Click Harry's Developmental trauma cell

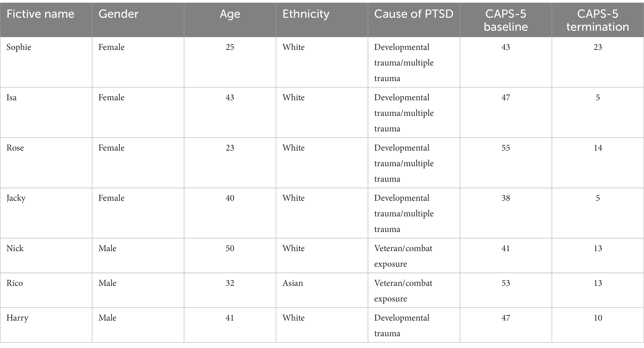[402, 326]
